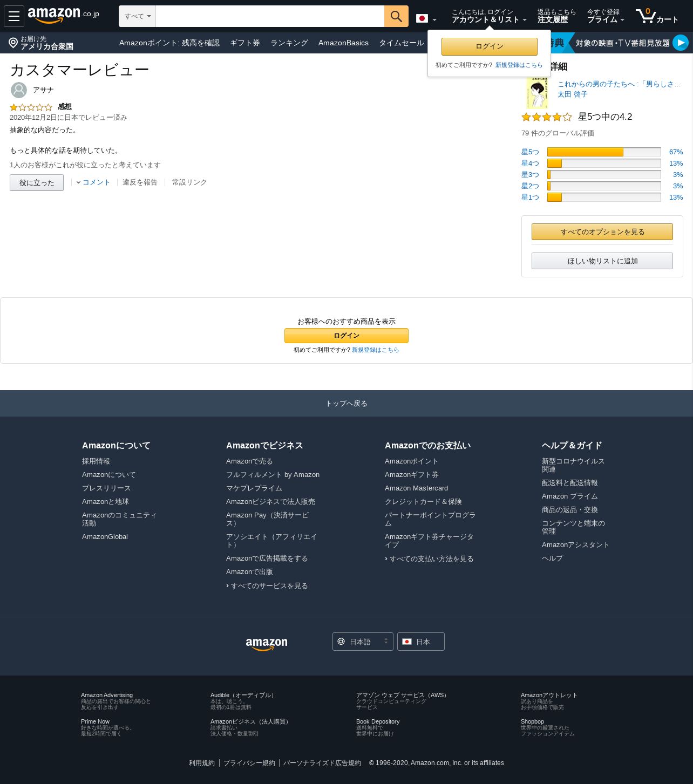Click 常設リンク link
This screenshot has height=784, width=693.
coord(189,182)
